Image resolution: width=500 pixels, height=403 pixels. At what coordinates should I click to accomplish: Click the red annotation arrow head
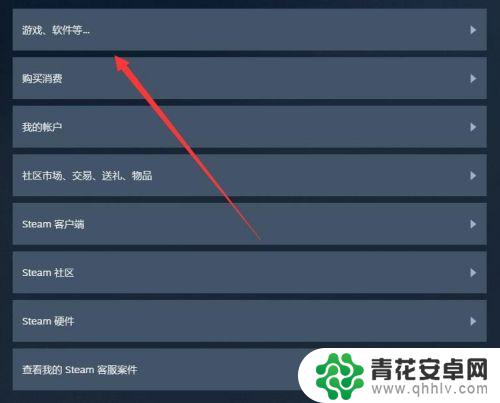coord(122,63)
